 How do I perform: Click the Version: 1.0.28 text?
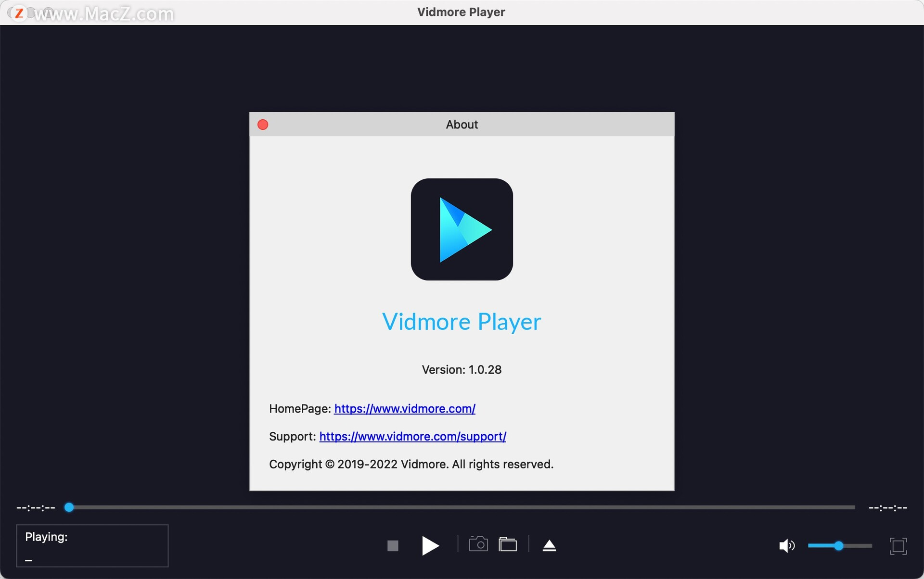click(x=462, y=370)
